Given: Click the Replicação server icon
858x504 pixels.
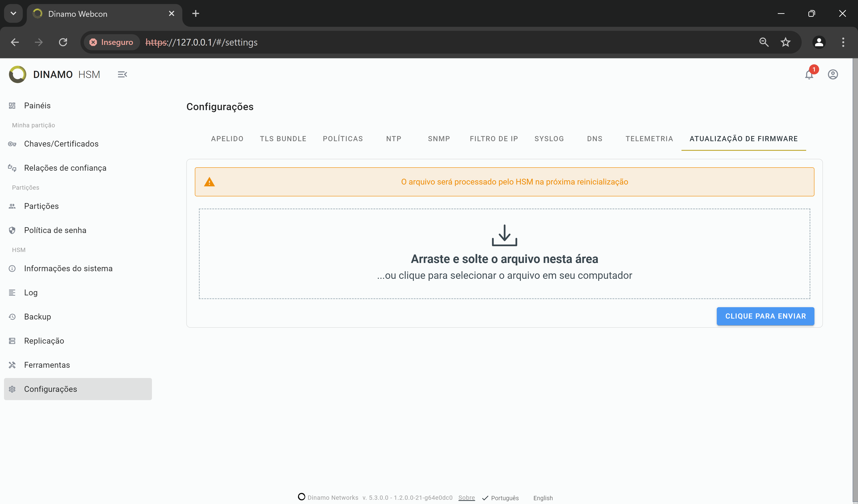Looking at the screenshot, I should pyautogui.click(x=12, y=341).
